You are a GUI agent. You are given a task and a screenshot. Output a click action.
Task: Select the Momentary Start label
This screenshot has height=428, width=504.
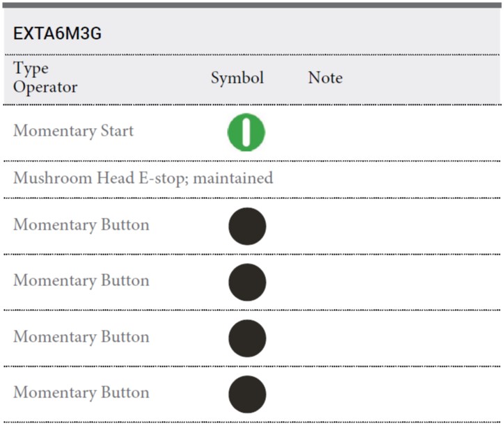click(73, 131)
